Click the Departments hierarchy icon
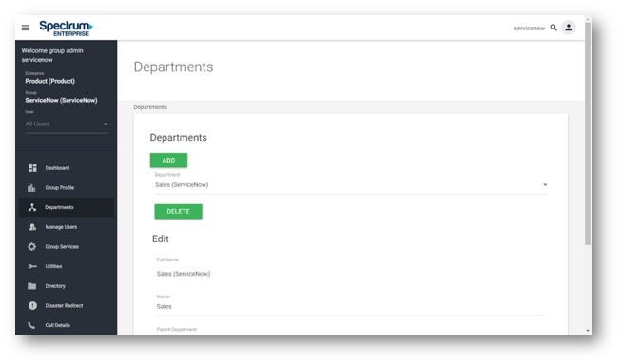 pyautogui.click(x=32, y=207)
